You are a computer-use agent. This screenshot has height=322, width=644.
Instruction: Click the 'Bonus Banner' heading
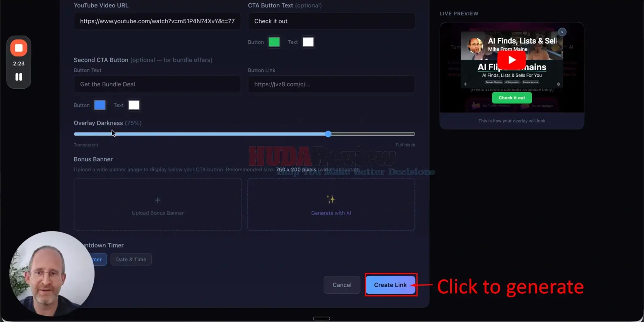(x=93, y=159)
